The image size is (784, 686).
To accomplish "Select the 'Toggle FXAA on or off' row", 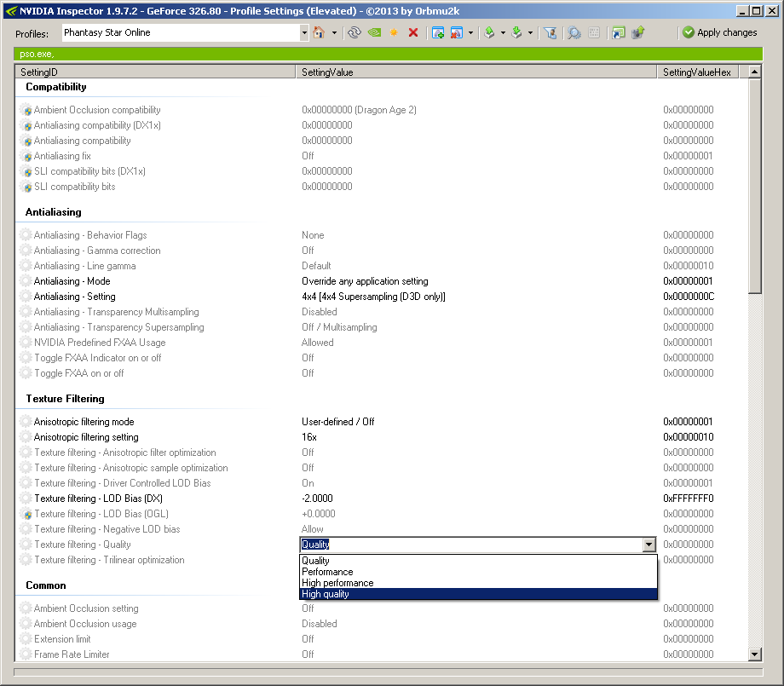I will pyautogui.click(x=382, y=373).
